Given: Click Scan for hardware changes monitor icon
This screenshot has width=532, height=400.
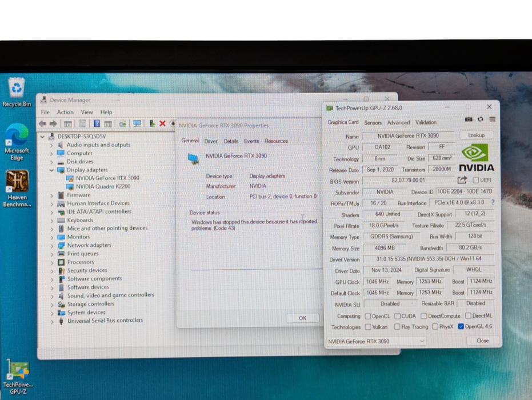Looking at the screenshot, I should pyautogui.click(x=137, y=123).
